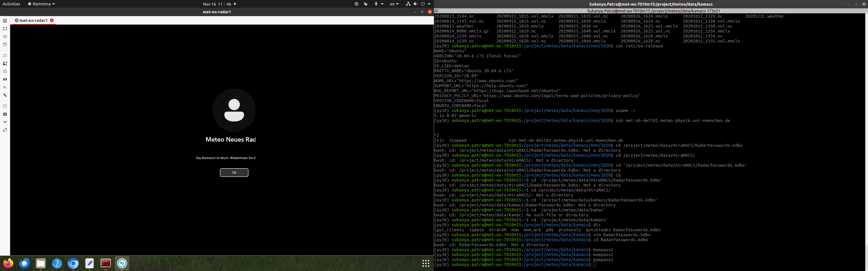Image resolution: width=868 pixels, height=271 pixels.
Task: Open Remmina multi-monitor icon
Action: (x=5, y=44)
